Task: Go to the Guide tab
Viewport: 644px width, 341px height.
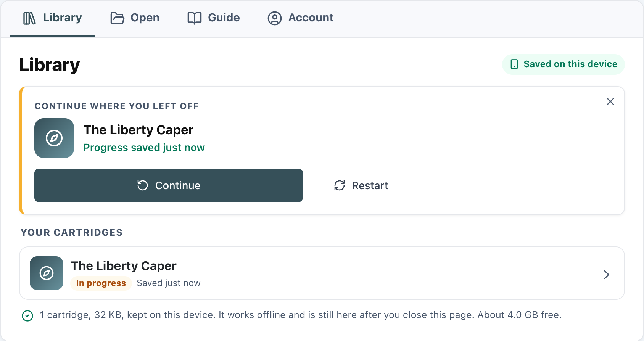Action: point(214,18)
